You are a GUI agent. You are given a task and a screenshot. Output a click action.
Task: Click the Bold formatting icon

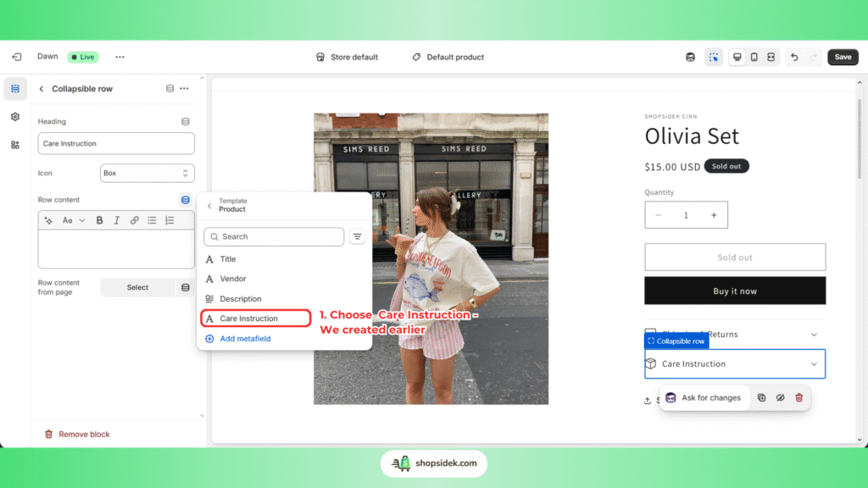pyautogui.click(x=99, y=220)
